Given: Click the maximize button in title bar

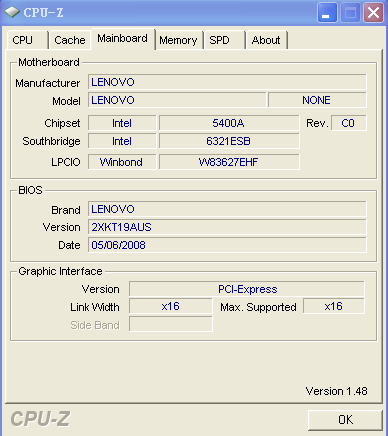Looking at the screenshot, I should tap(350, 13).
